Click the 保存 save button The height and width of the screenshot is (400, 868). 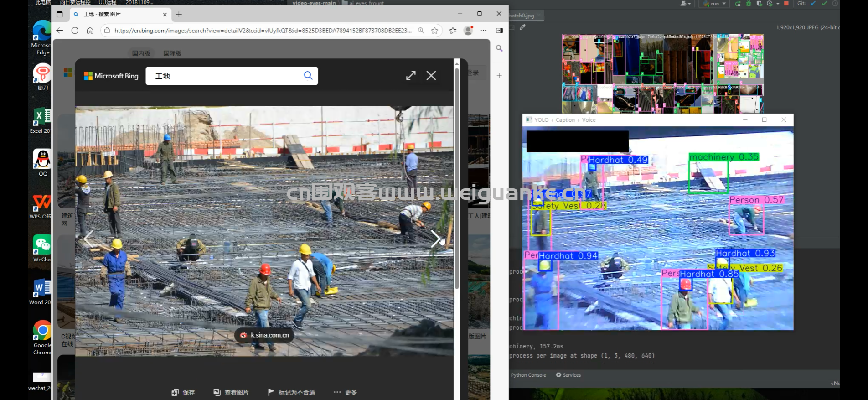click(183, 392)
